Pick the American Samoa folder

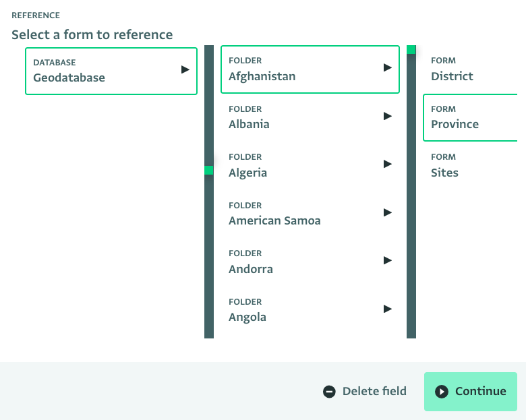310,214
